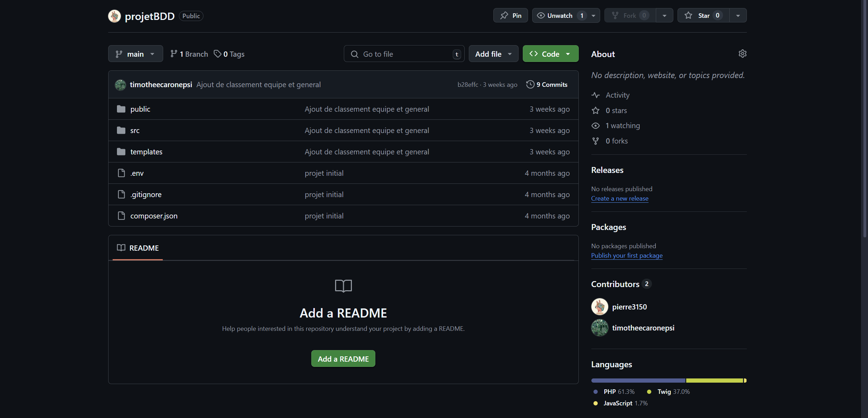Click the .env file icon

click(x=121, y=173)
